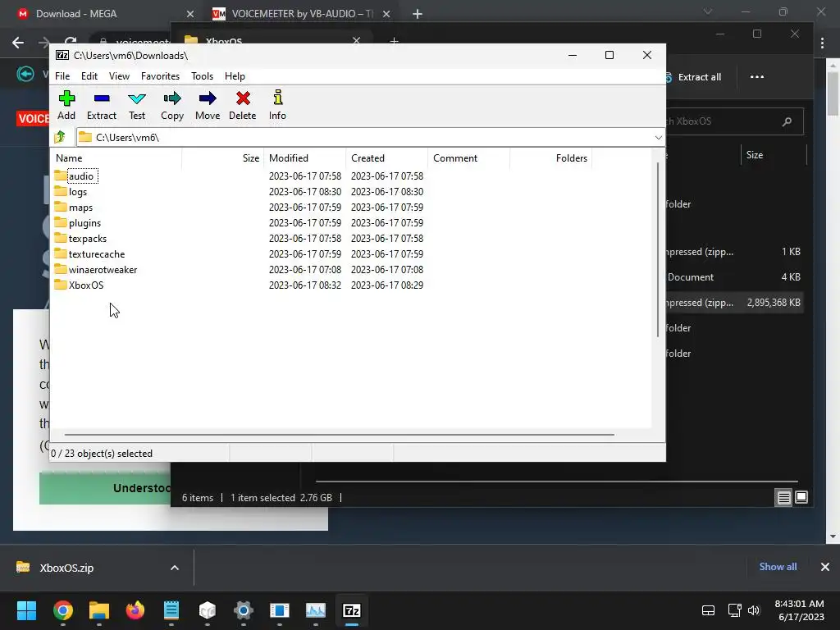This screenshot has width=840, height=630.
Task: Switch to the Download - MEGA Chrome tab
Action: click(x=102, y=14)
